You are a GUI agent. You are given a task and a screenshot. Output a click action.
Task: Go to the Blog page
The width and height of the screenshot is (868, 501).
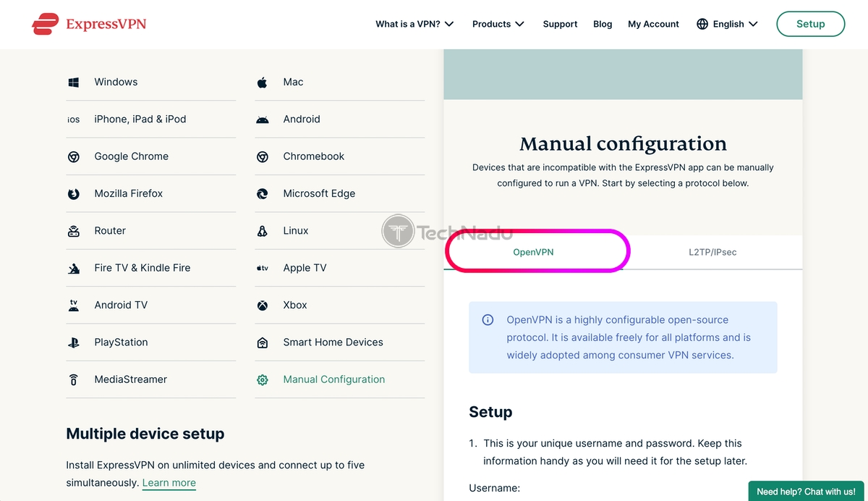603,24
